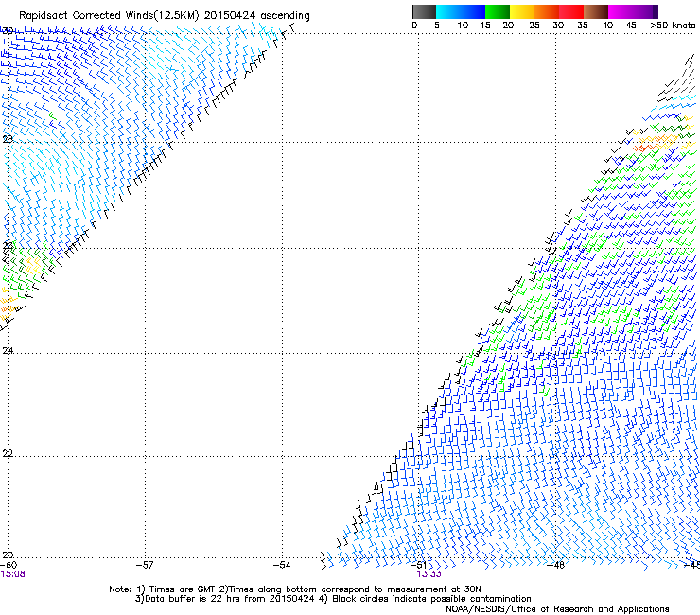
Task: Click the gray 0-5 knots color swatch
Action: pos(424,11)
